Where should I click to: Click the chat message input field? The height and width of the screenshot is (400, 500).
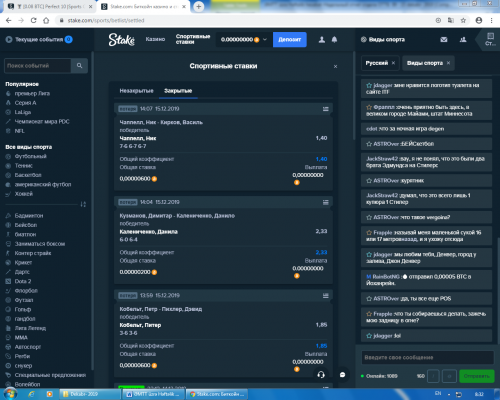click(427, 357)
